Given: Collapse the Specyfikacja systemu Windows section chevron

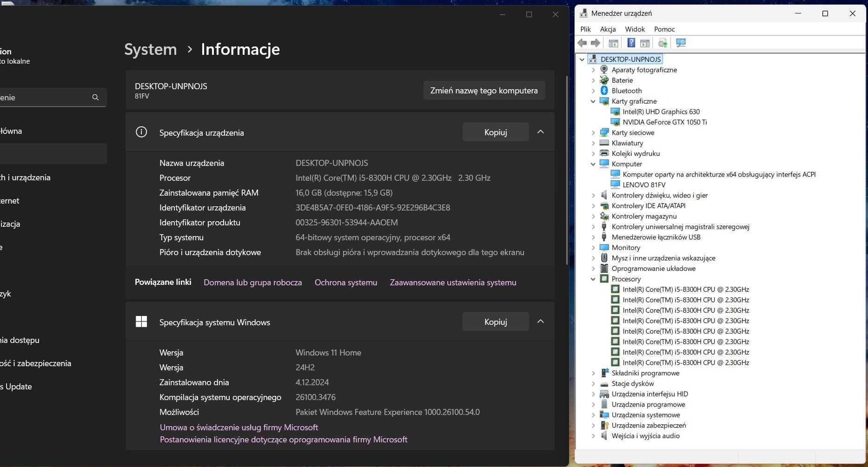Looking at the screenshot, I should 541,322.
